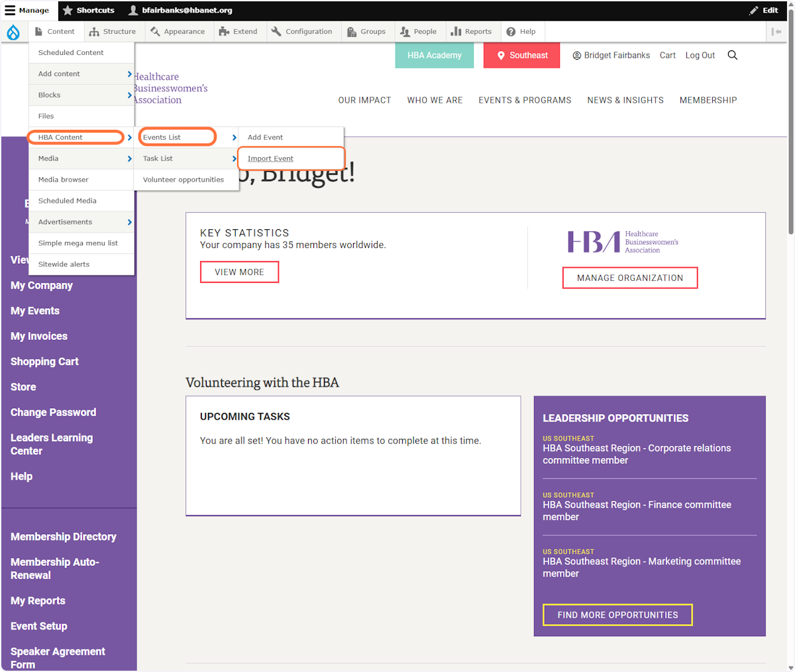Click the location pin on the Southeast button
Viewport: 795px width, 672px height.
coord(502,55)
